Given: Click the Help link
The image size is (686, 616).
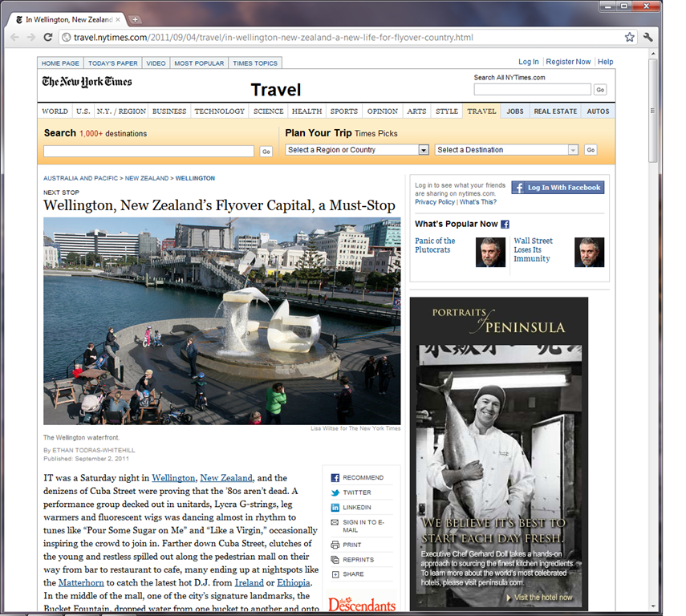Looking at the screenshot, I should click(x=606, y=62).
